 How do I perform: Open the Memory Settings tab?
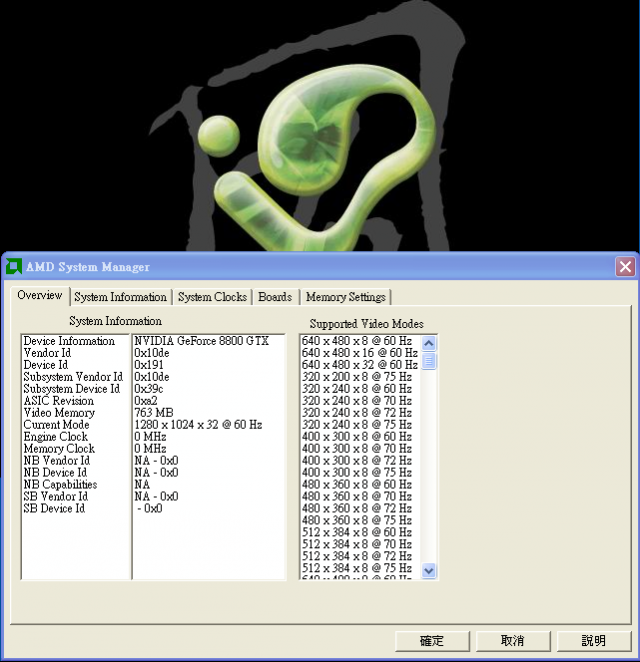(346, 297)
